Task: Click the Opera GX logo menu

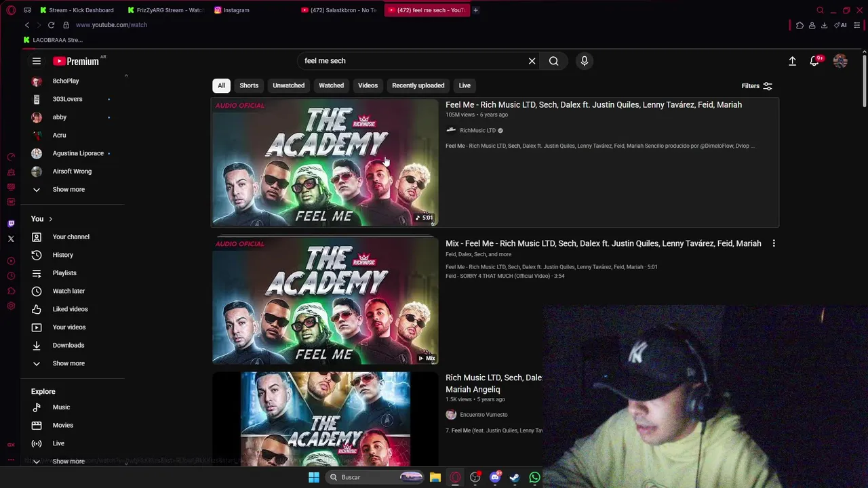Action: point(11,10)
